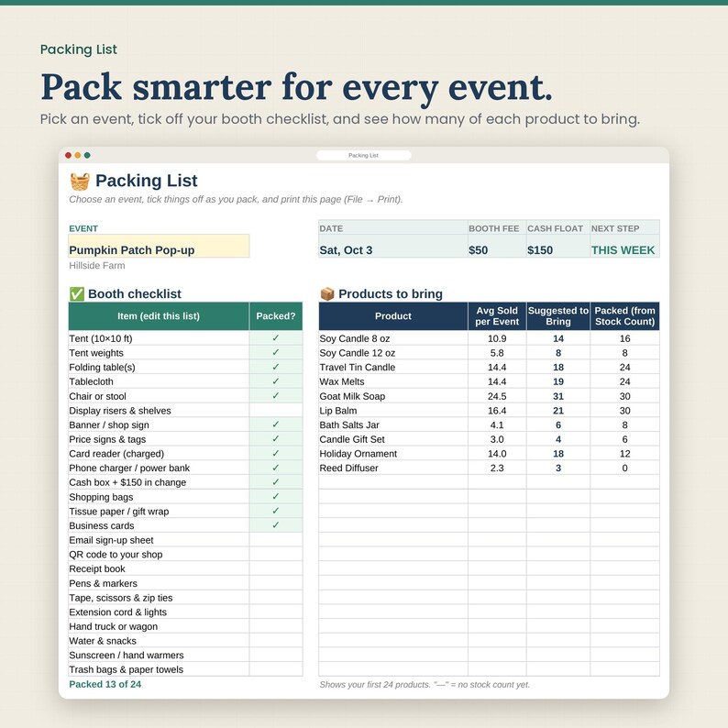Tick the Packed cell for Email sign-up sheet
This screenshot has height=728, width=728.
pyautogui.click(x=276, y=539)
